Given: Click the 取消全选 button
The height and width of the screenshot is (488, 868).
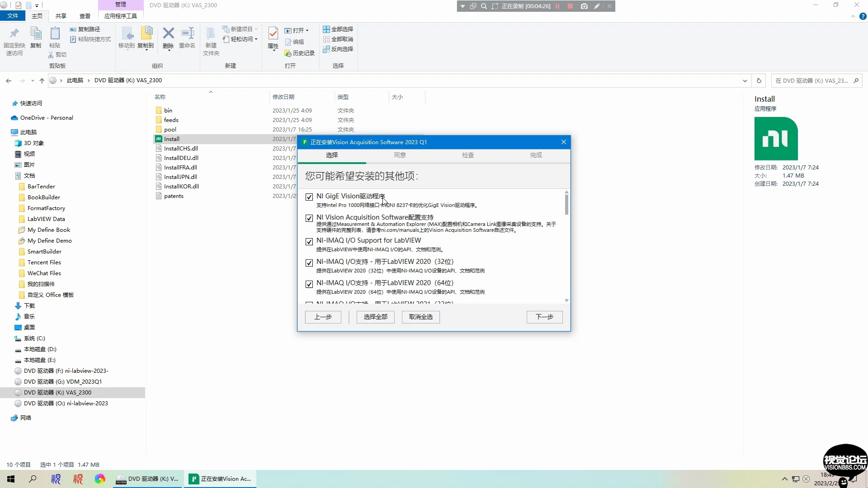Looking at the screenshot, I should click(x=420, y=317).
